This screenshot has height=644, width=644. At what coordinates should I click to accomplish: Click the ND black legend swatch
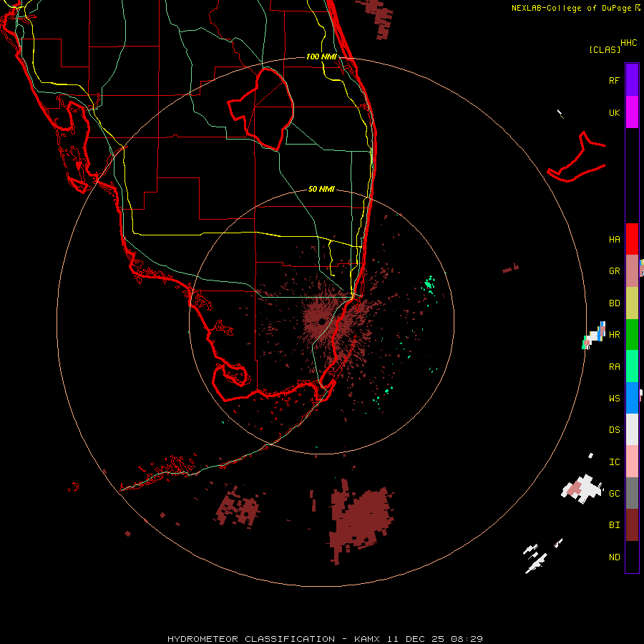click(x=632, y=557)
